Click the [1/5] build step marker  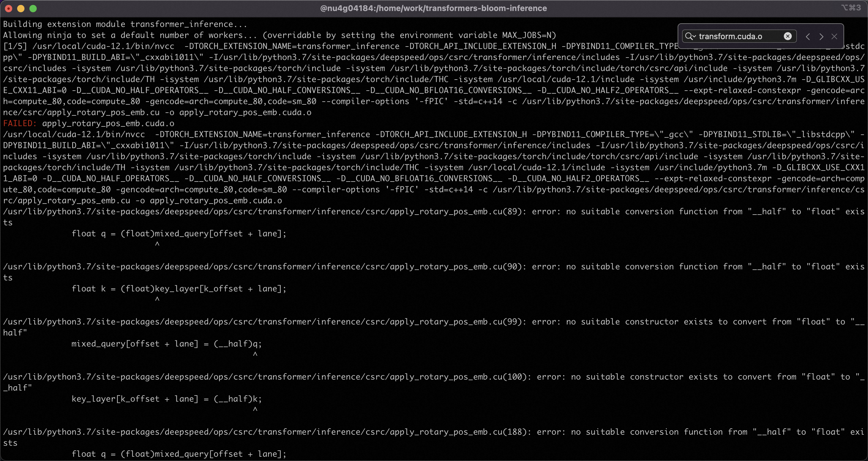tap(15, 46)
